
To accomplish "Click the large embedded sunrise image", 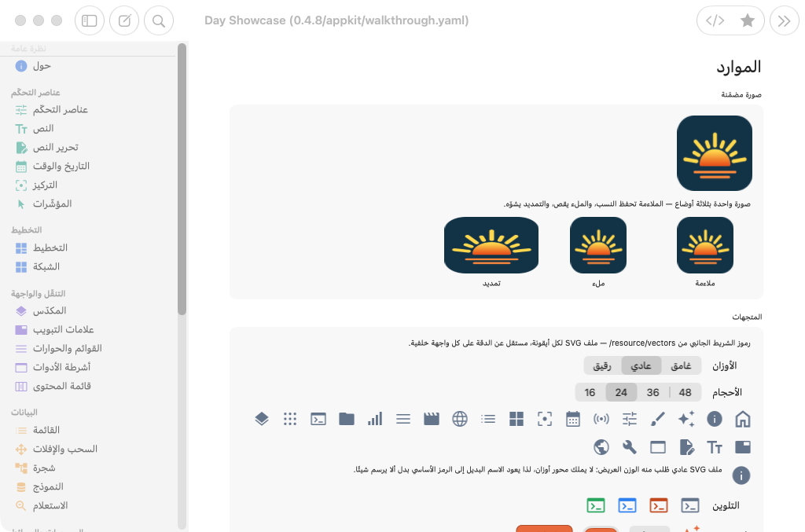I will click(x=714, y=153).
